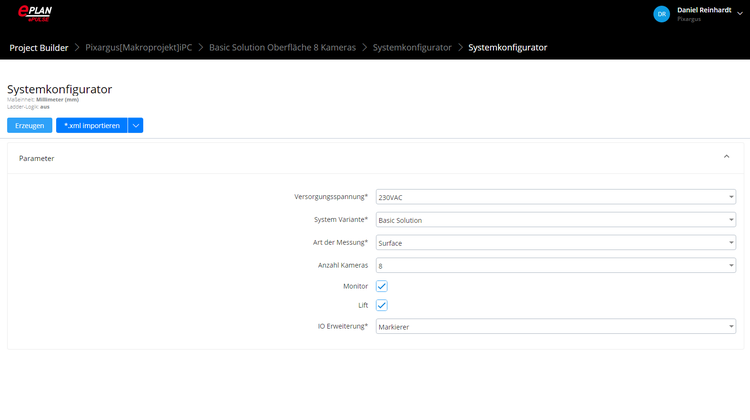The image size is (750, 420).
Task: Open the Art der Messung dropdown
Action: coord(555,242)
